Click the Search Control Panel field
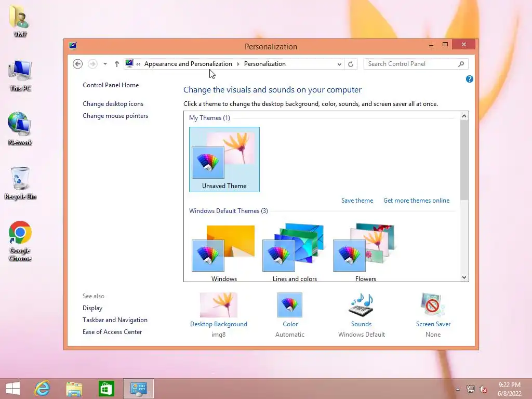 click(x=416, y=64)
